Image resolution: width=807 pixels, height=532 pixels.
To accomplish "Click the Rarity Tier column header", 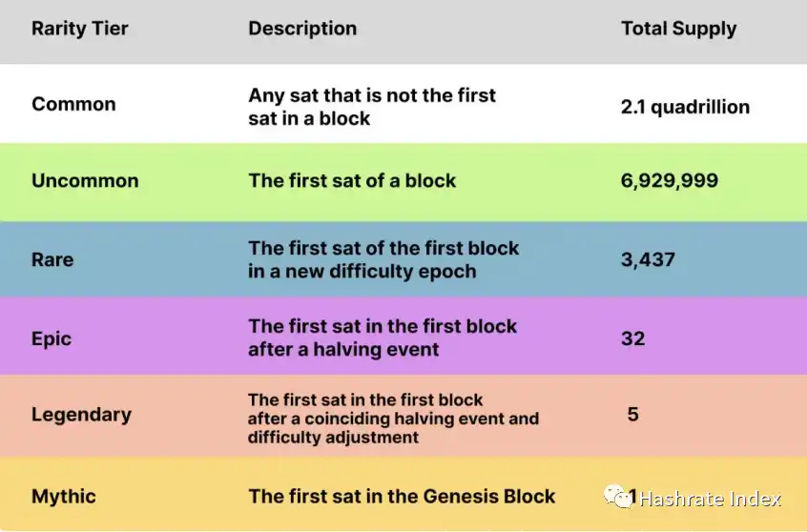I will point(81,29).
